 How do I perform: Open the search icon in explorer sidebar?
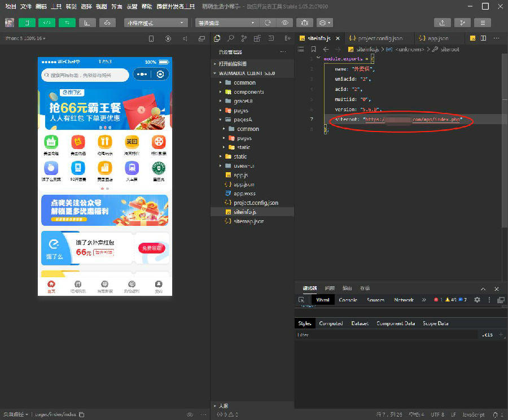231,38
